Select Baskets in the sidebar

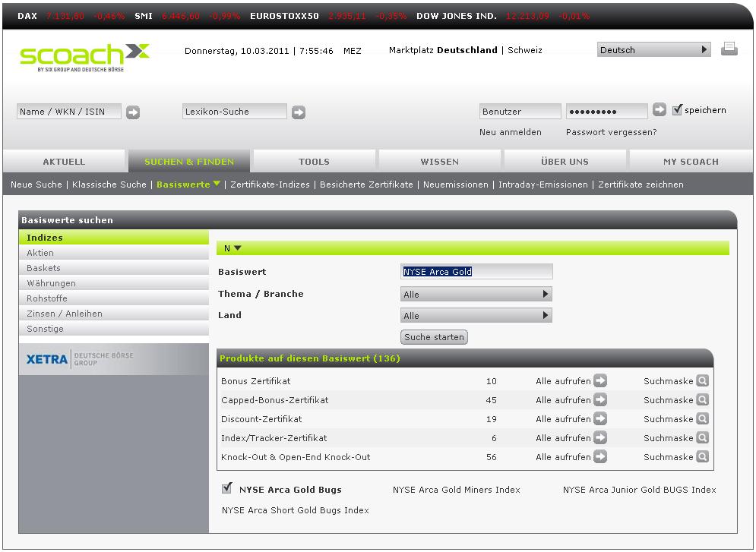[114, 268]
